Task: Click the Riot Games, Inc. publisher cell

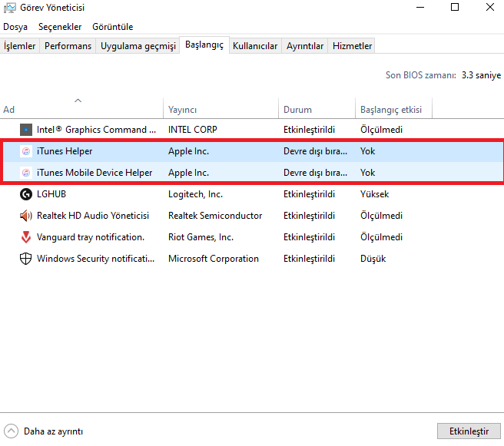Action: pyautogui.click(x=201, y=237)
